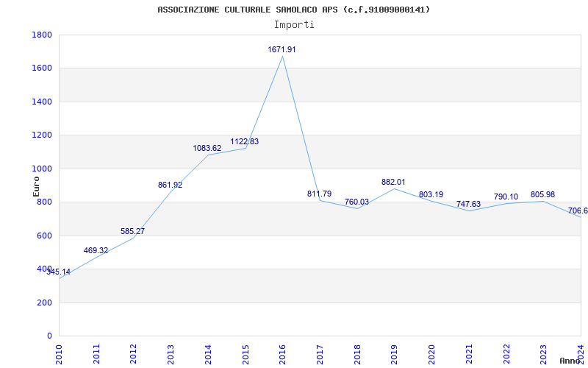Click the 747.63 data label

click(468, 205)
